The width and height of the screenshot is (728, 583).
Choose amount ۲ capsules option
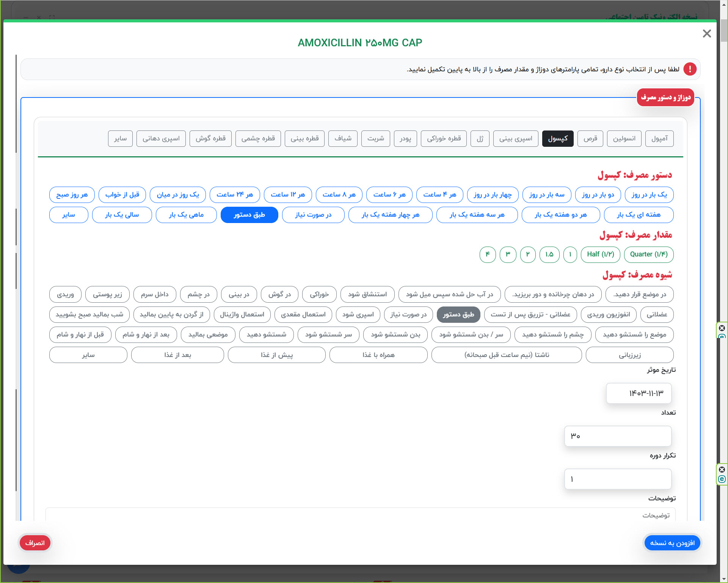pos(527,254)
